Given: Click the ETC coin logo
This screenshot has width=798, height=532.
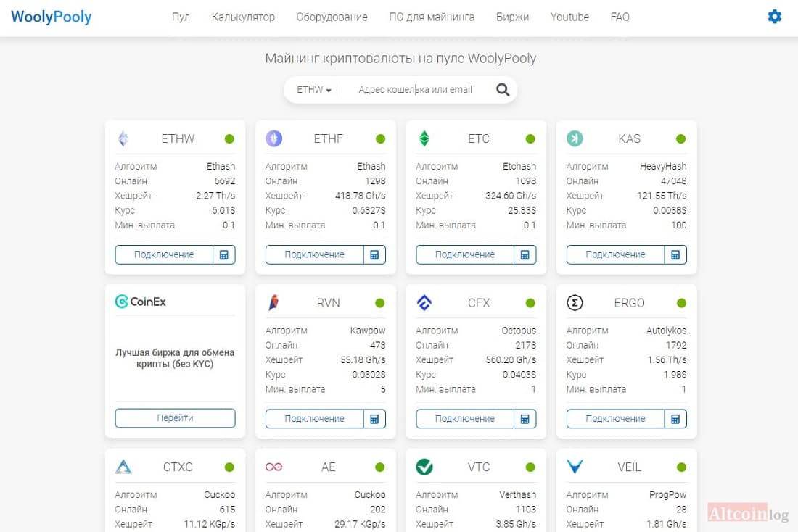Looking at the screenshot, I should tap(424, 138).
